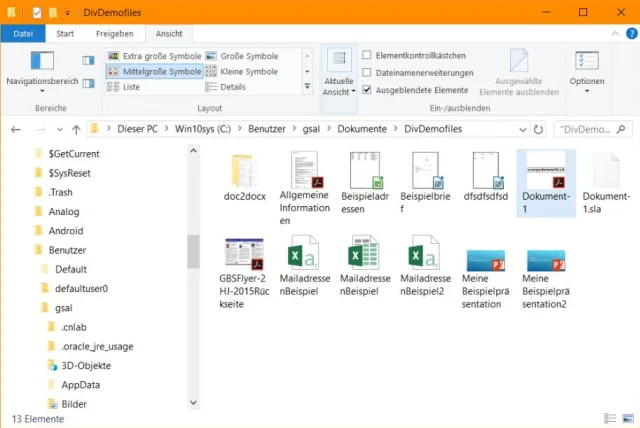Enable the Dateinamenerweiterungen checkbox
This screenshot has height=428, width=640.
point(367,73)
